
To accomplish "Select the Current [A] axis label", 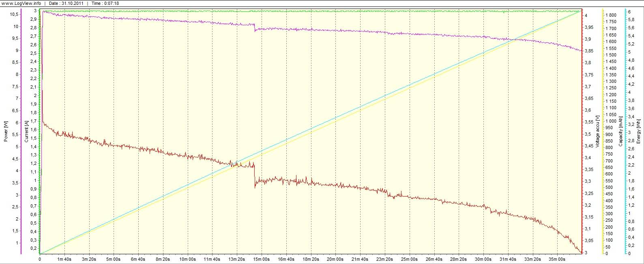I will (x=26, y=131).
